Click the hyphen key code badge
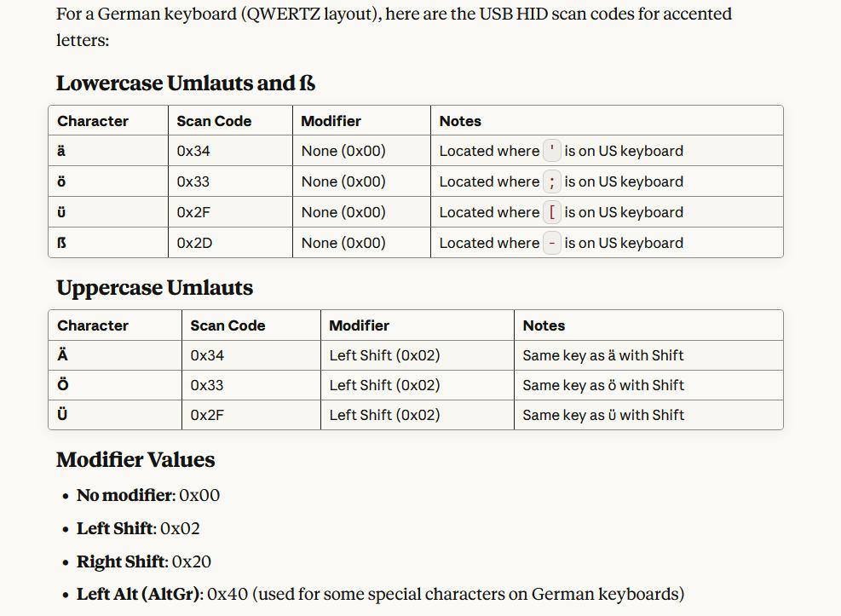 coord(552,243)
